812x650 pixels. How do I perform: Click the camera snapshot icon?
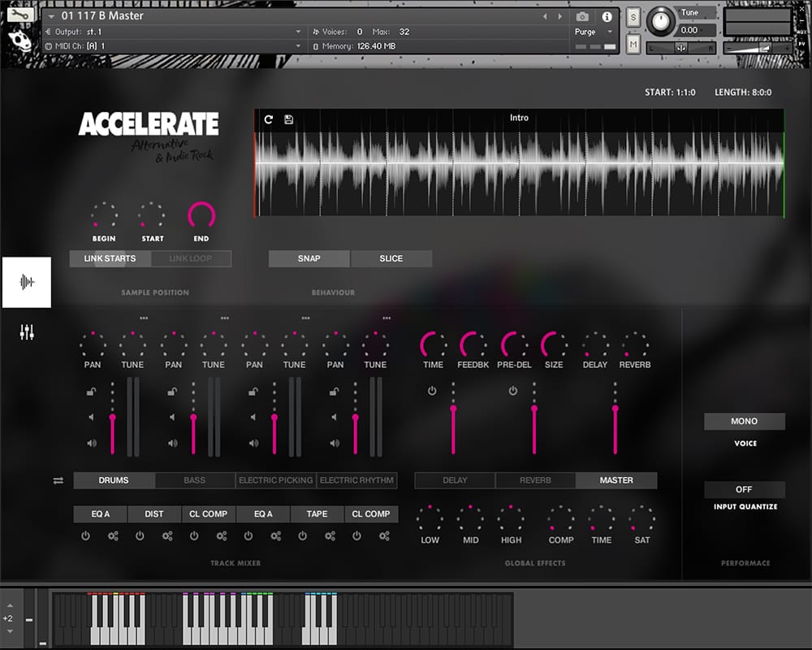[x=582, y=16]
